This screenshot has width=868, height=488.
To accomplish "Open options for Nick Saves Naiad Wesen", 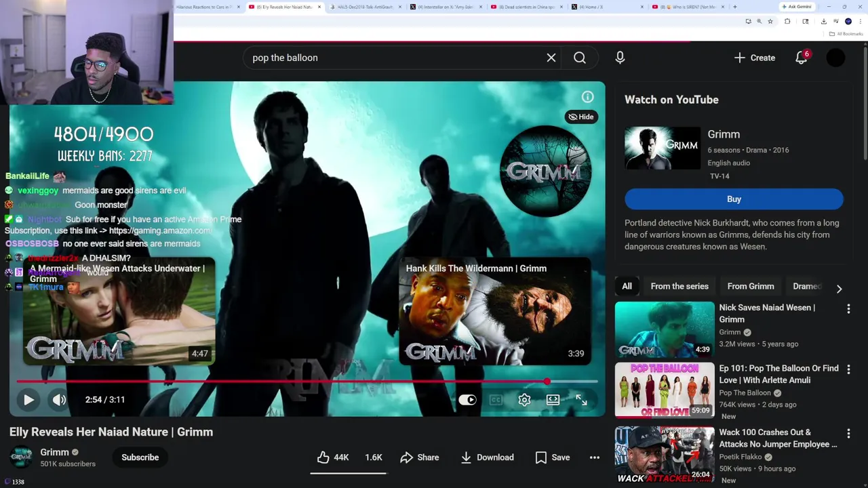I will [848, 309].
